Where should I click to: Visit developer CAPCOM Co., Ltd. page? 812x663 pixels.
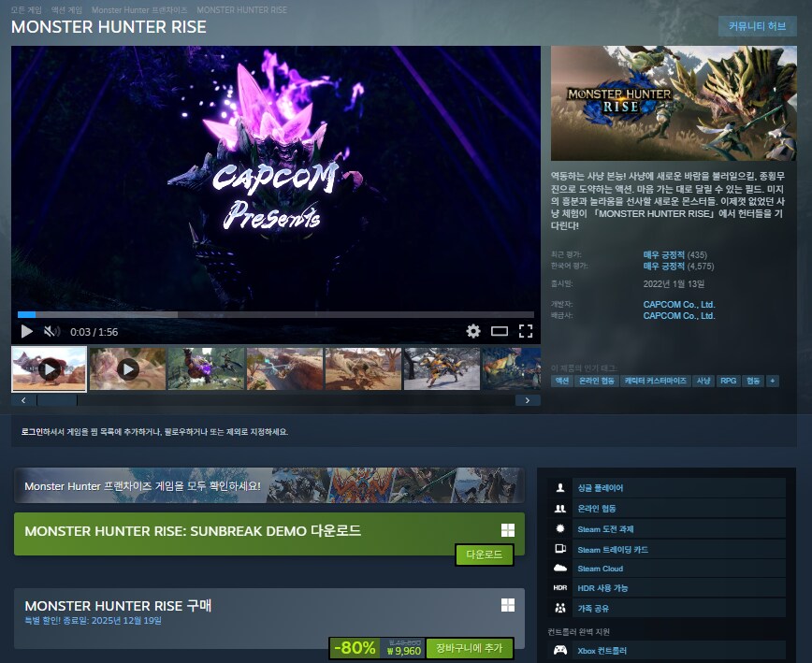click(679, 304)
